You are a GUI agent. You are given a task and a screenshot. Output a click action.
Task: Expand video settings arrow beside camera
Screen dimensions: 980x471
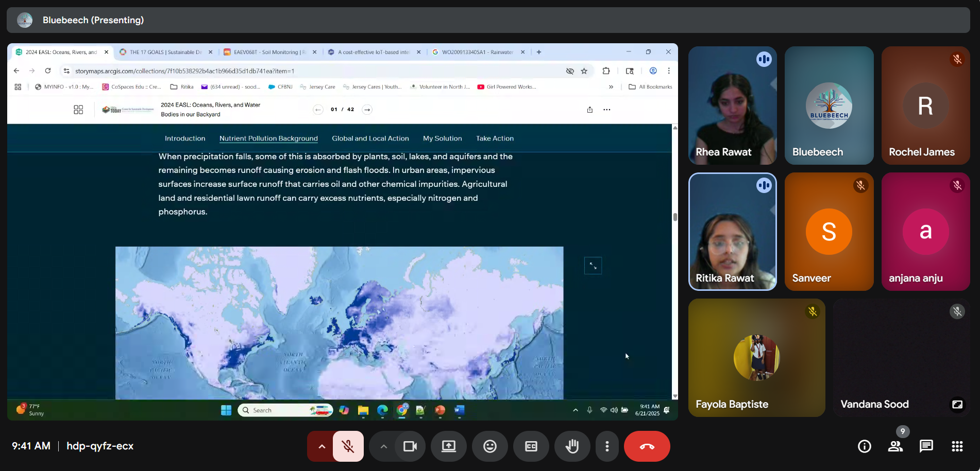pyautogui.click(x=383, y=446)
